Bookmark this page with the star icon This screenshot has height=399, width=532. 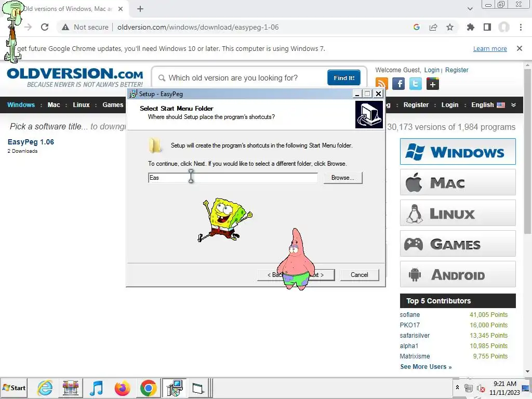pos(450,27)
